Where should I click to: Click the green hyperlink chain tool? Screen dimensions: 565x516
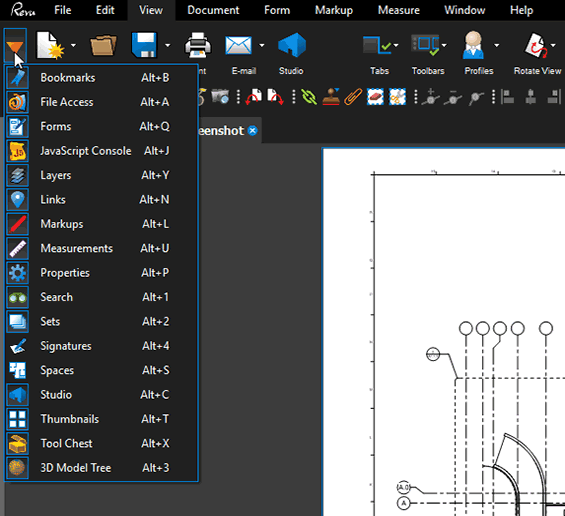point(309,97)
